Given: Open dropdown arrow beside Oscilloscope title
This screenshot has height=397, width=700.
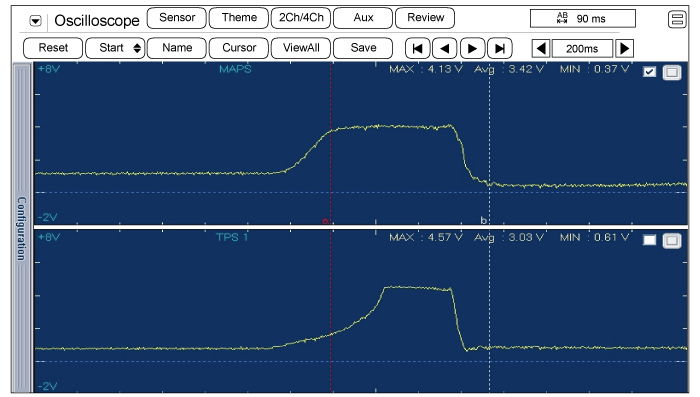Looking at the screenshot, I should tap(36, 21).
